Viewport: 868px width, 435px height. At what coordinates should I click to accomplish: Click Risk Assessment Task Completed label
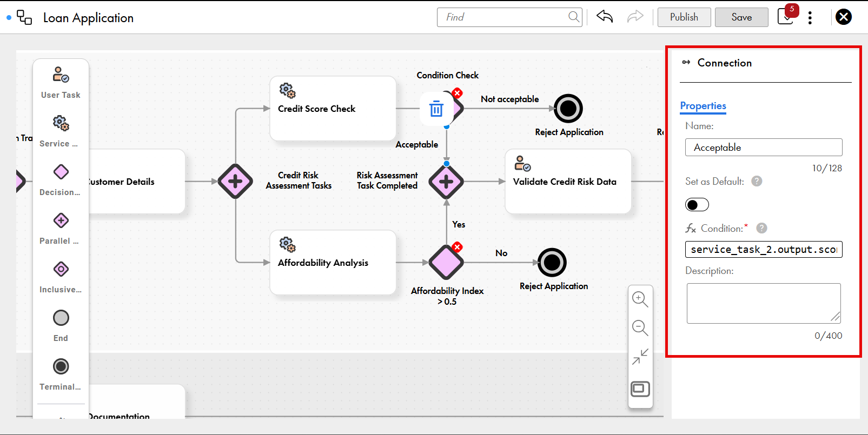point(387,180)
